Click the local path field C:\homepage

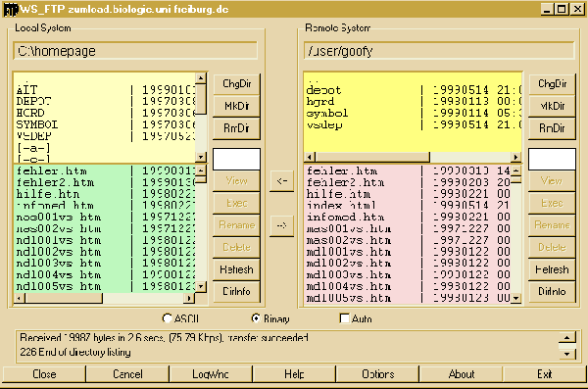(x=135, y=51)
